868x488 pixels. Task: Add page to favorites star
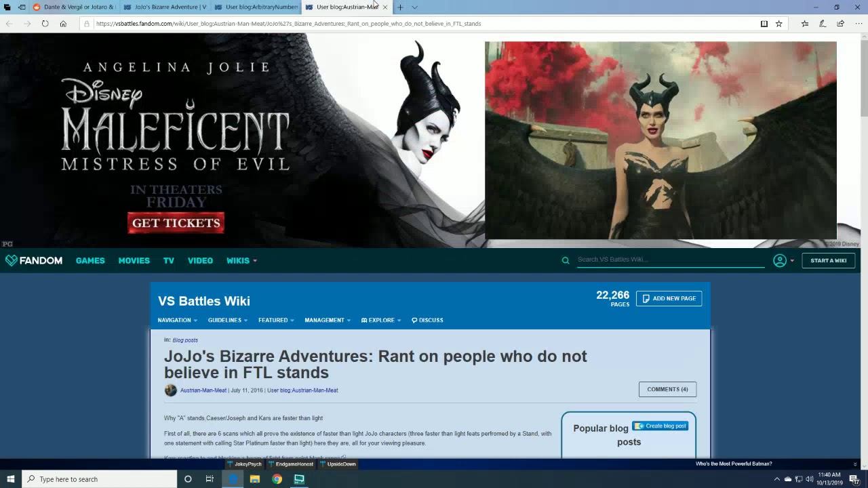pos(778,24)
